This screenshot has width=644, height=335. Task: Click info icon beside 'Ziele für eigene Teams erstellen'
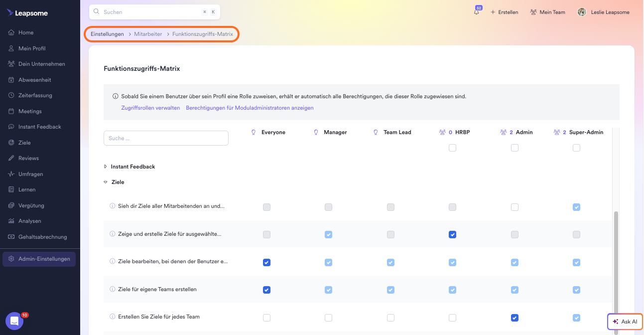click(x=112, y=289)
